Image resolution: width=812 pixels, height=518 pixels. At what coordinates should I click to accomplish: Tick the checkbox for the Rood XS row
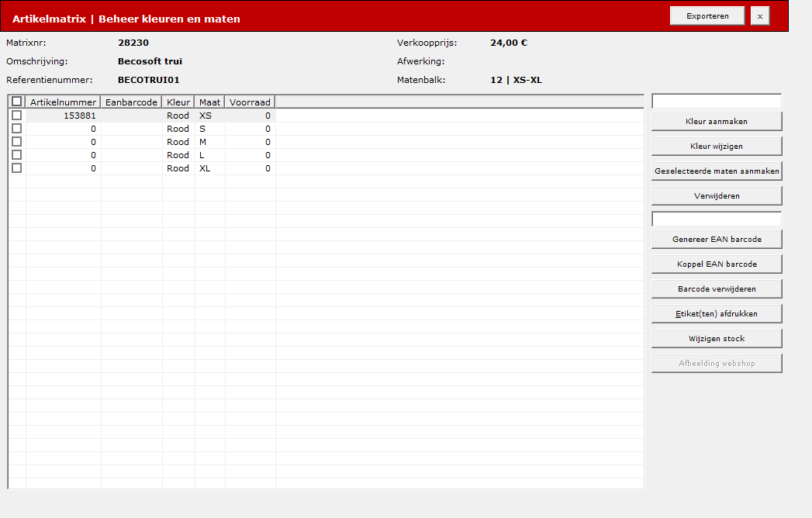coord(16,115)
